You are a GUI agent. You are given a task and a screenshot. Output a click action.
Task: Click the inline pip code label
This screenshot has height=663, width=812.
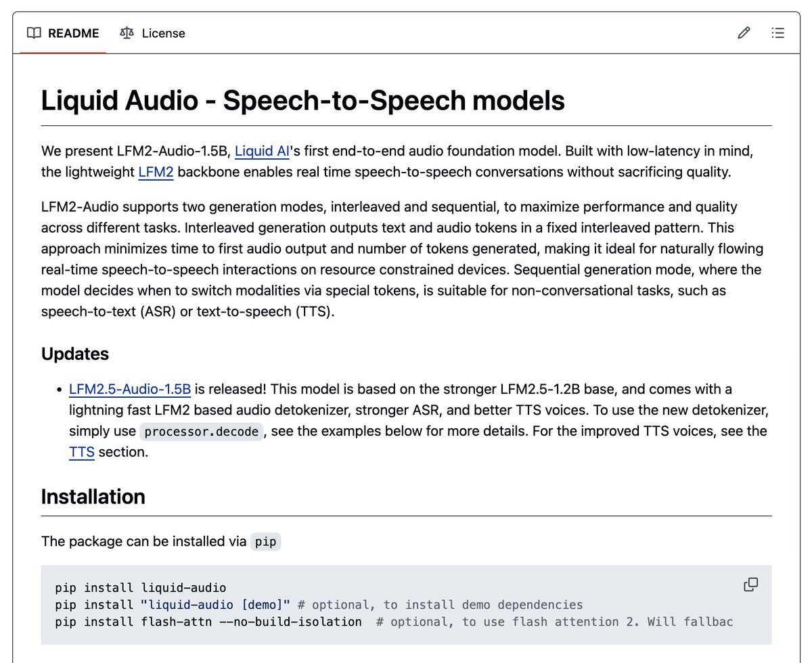tap(265, 542)
